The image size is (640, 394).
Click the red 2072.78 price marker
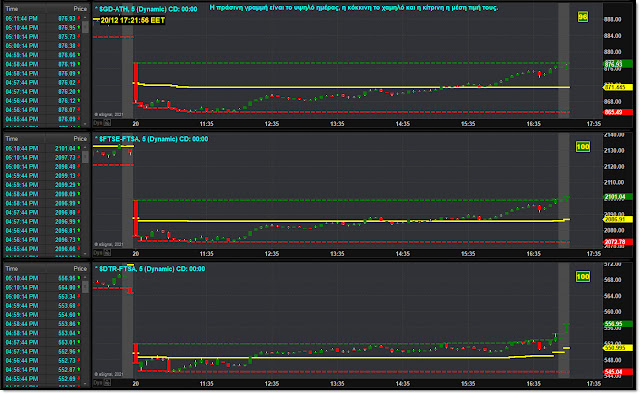pyautogui.click(x=617, y=242)
